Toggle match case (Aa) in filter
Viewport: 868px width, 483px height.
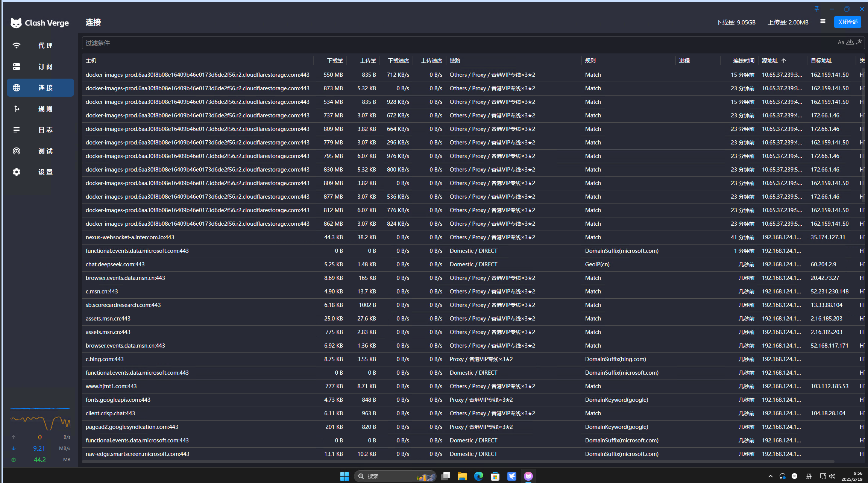click(841, 43)
